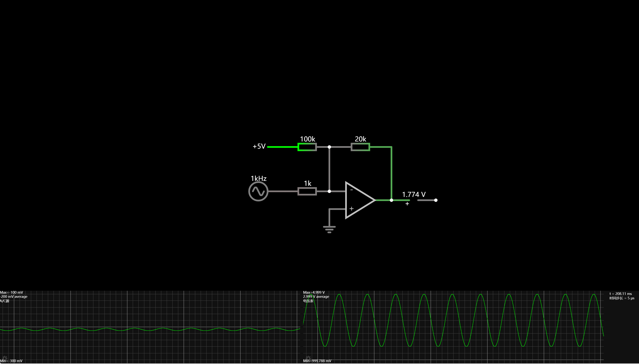639x364 pixels.
Task: Click the Max=4.999 V scope label
Action: 314,292
